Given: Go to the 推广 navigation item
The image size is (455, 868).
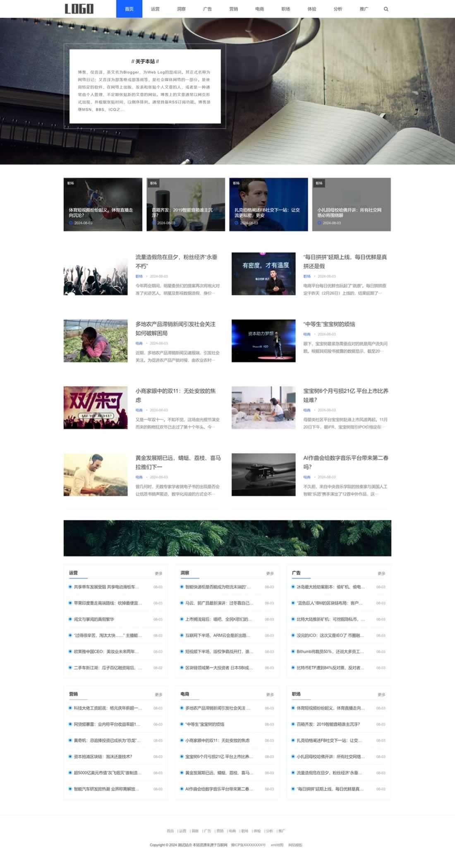Looking at the screenshot, I should click(x=364, y=9).
